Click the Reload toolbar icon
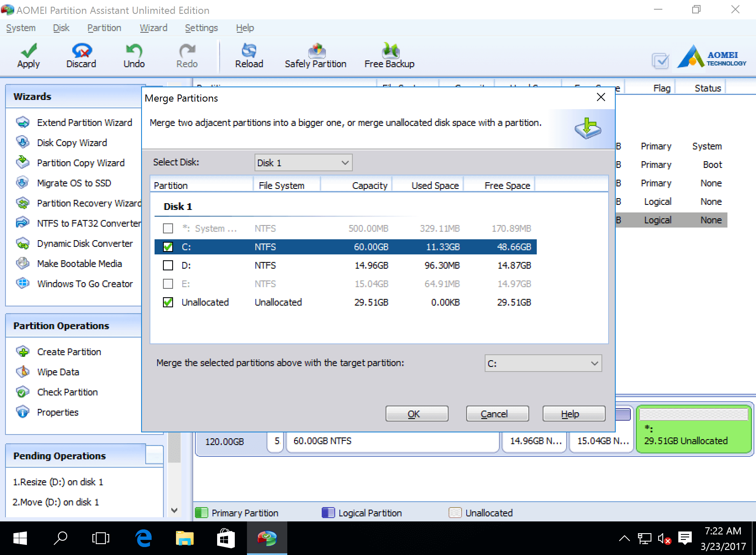Viewport: 756px width, 555px height. tap(249, 52)
